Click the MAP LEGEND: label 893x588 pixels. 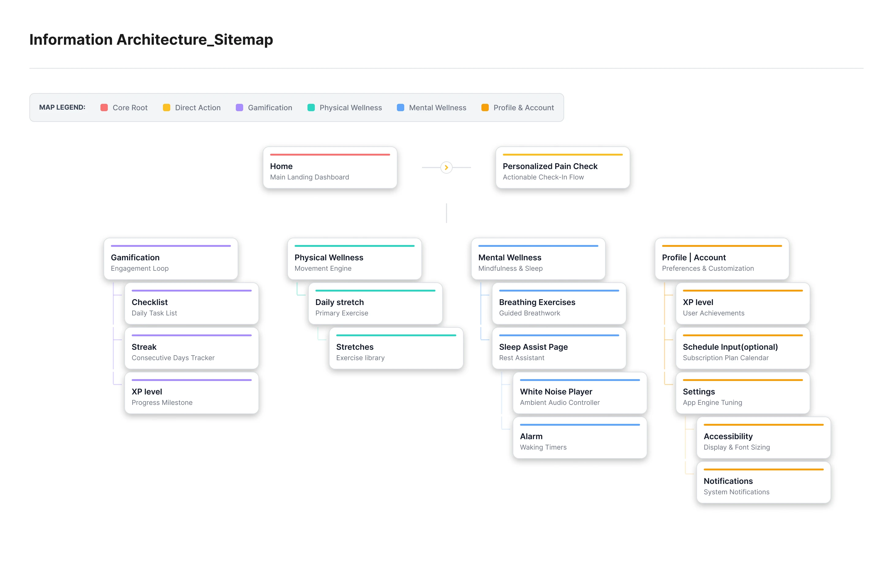[x=62, y=107]
